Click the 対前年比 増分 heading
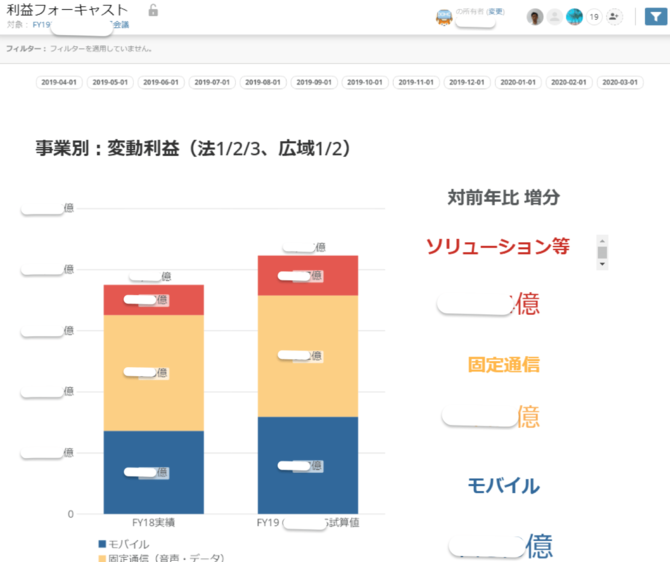This screenshot has width=670, height=562. coord(504,197)
